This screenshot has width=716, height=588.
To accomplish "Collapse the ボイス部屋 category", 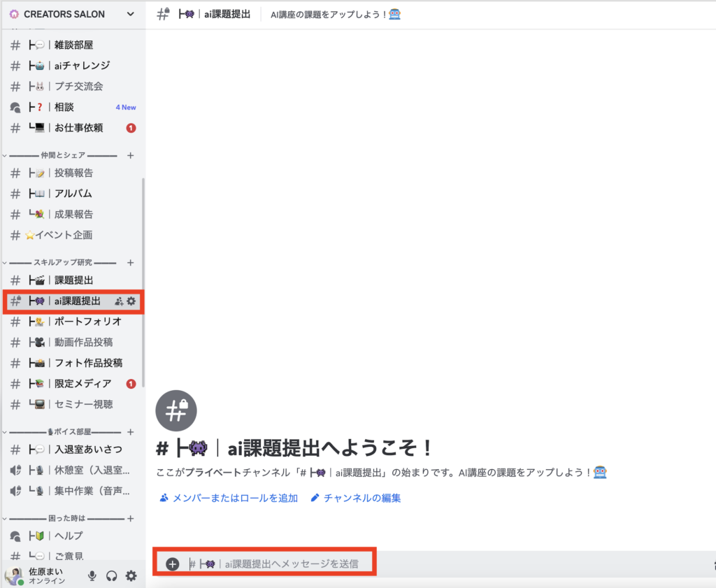I will [64, 432].
